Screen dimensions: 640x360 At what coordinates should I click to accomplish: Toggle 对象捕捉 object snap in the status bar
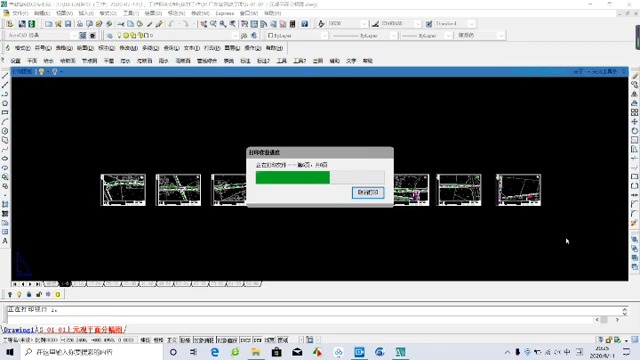(x=203, y=340)
